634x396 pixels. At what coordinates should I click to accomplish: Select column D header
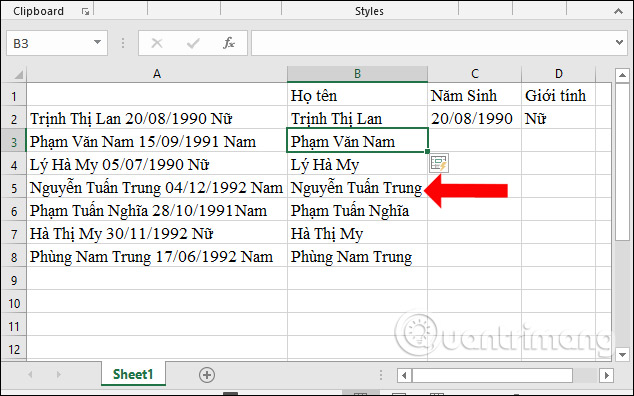tap(558, 74)
